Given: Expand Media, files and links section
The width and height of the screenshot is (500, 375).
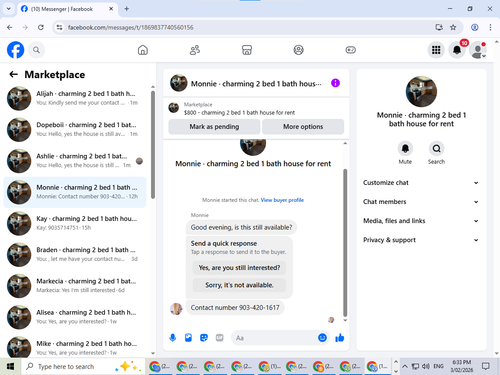Looking at the screenshot, I should click(421, 221).
